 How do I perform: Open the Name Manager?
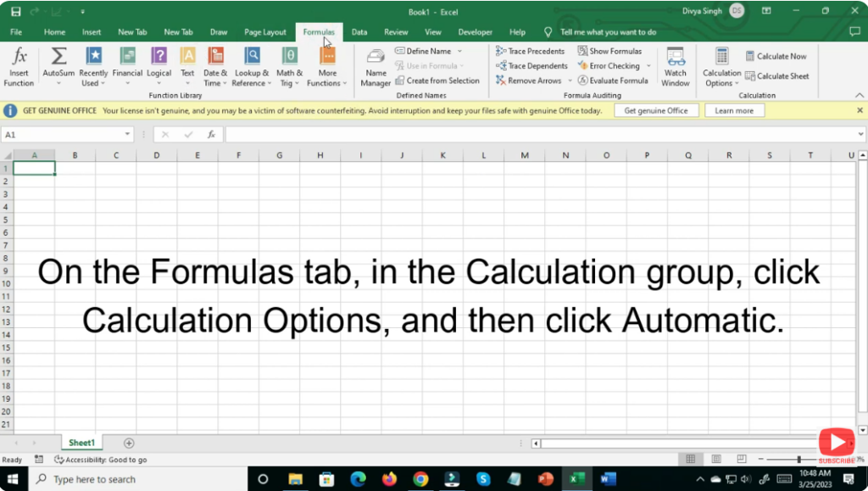pos(375,68)
